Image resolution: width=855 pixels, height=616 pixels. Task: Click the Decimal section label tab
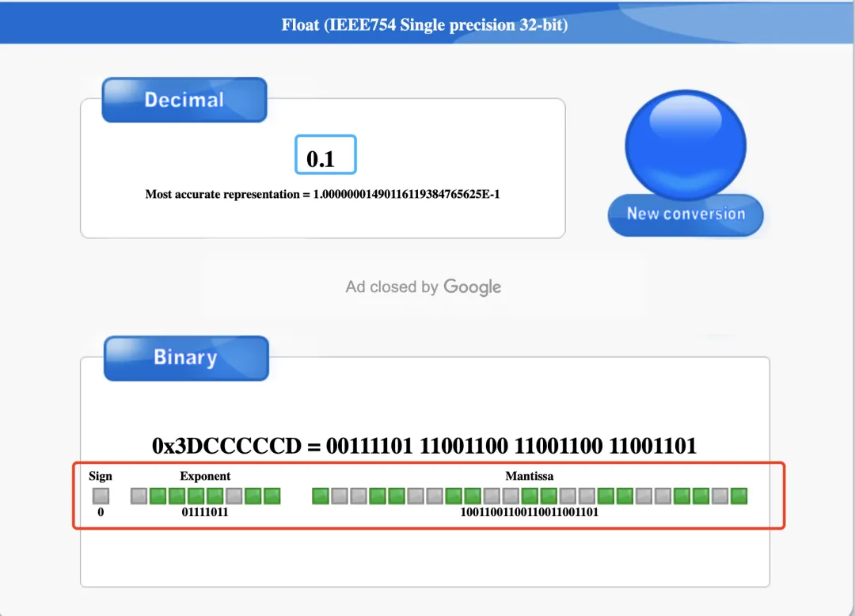184,100
